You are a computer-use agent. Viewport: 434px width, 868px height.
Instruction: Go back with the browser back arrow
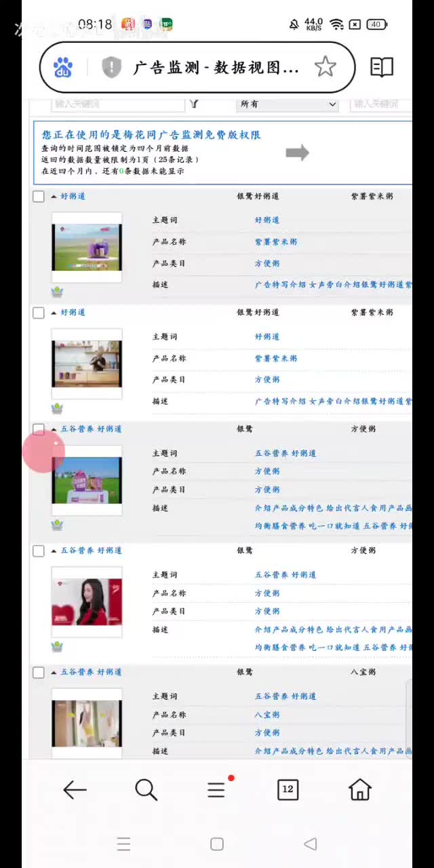(75, 789)
